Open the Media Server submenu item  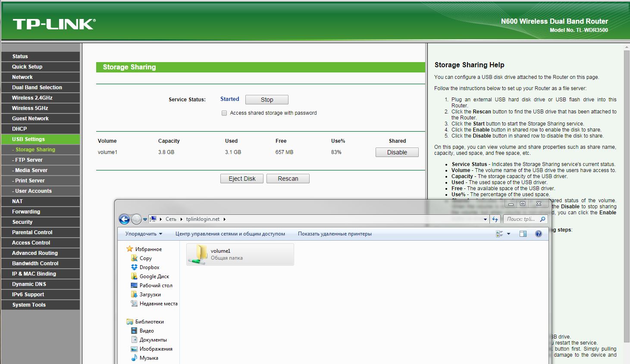coord(41,170)
